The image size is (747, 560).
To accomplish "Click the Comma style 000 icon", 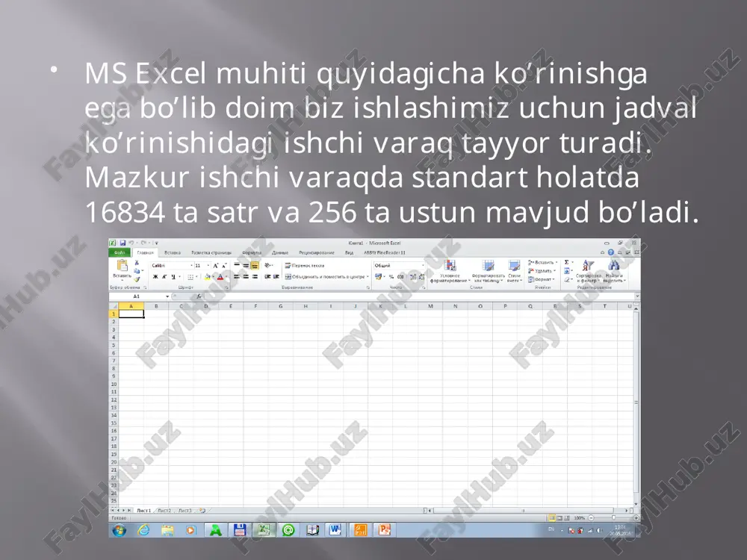I will (x=400, y=277).
